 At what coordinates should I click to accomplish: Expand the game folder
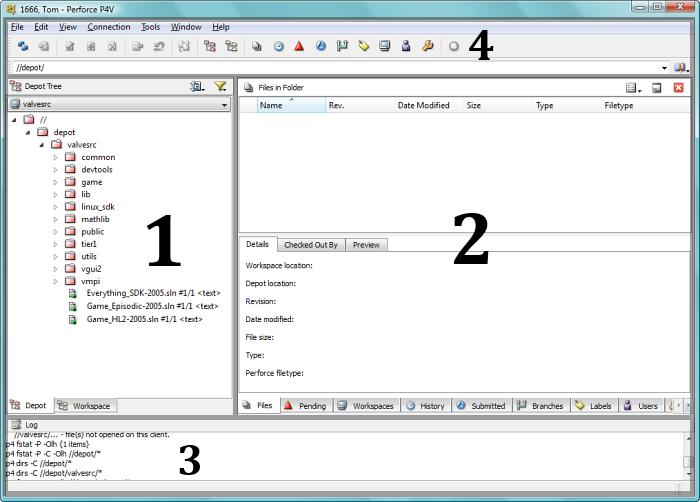(x=55, y=182)
